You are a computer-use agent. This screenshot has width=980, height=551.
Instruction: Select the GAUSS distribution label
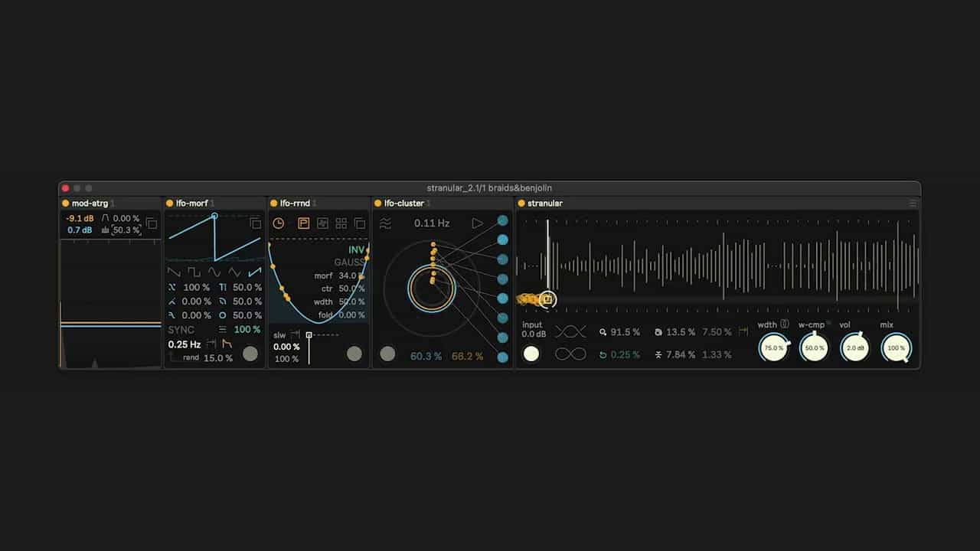click(x=351, y=262)
